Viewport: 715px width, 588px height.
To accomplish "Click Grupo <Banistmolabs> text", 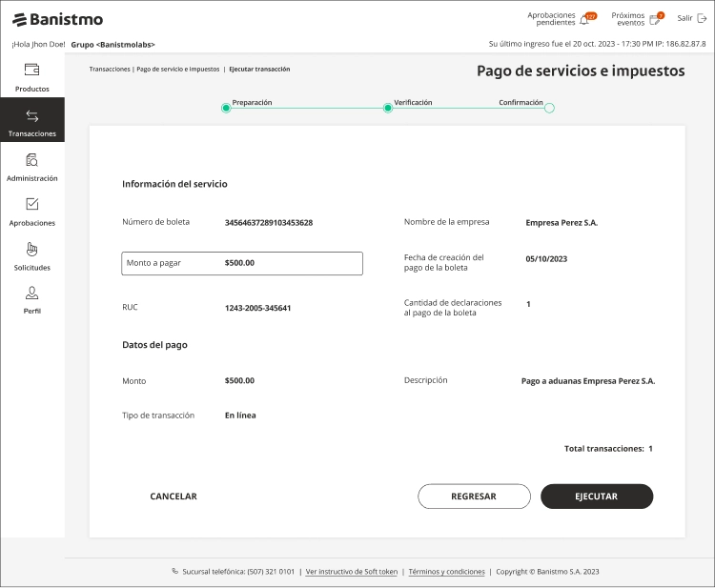I will point(113,45).
